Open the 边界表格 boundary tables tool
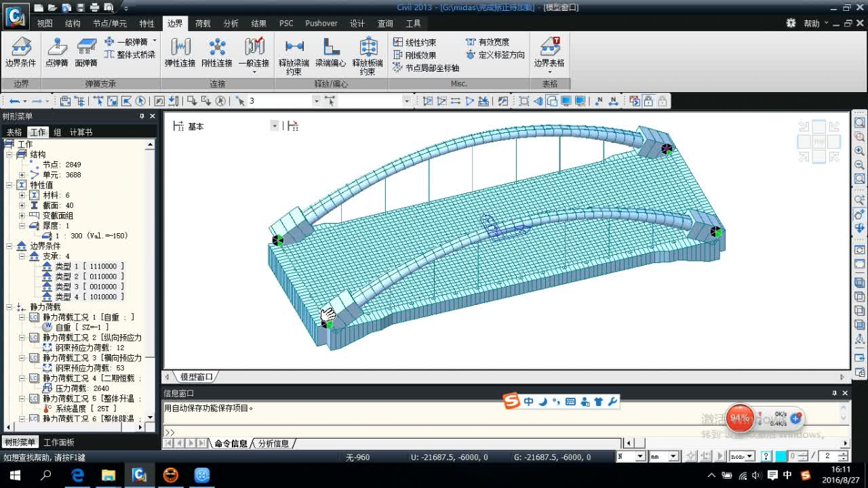Screen dimensions: 868x488 pyautogui.click(x=549, y=54)
